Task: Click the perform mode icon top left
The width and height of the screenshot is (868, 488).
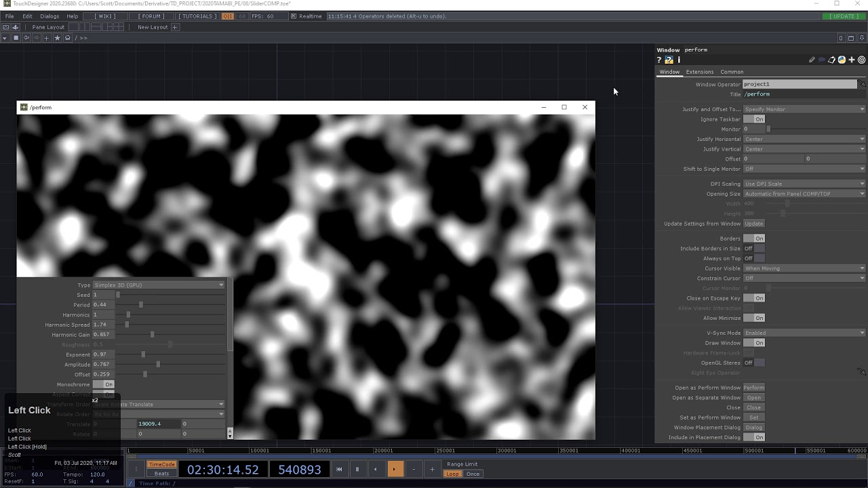Action: click(x=5, y=27)
